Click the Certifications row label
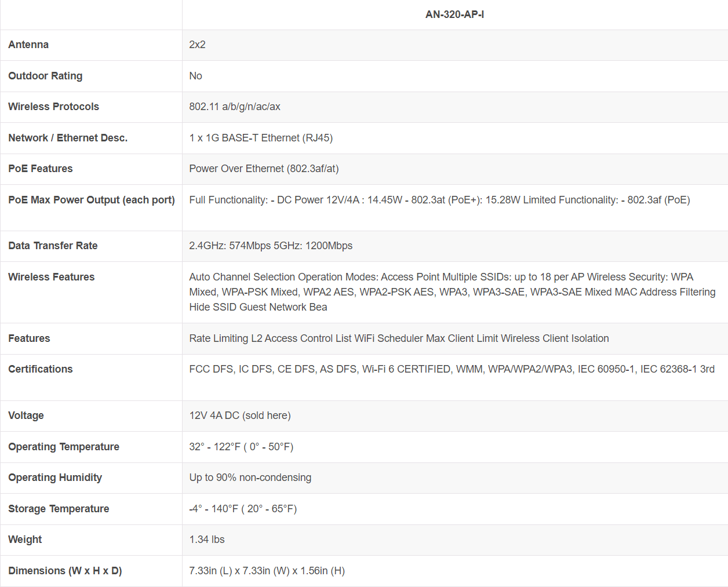This screenshot has width=728, height=587. pos(41,369)
